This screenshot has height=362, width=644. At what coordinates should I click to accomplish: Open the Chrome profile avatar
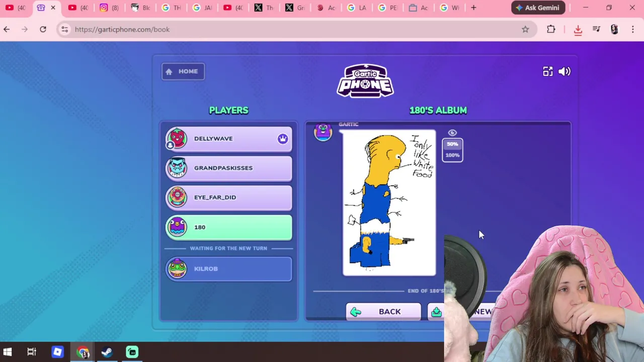point(614,29)
